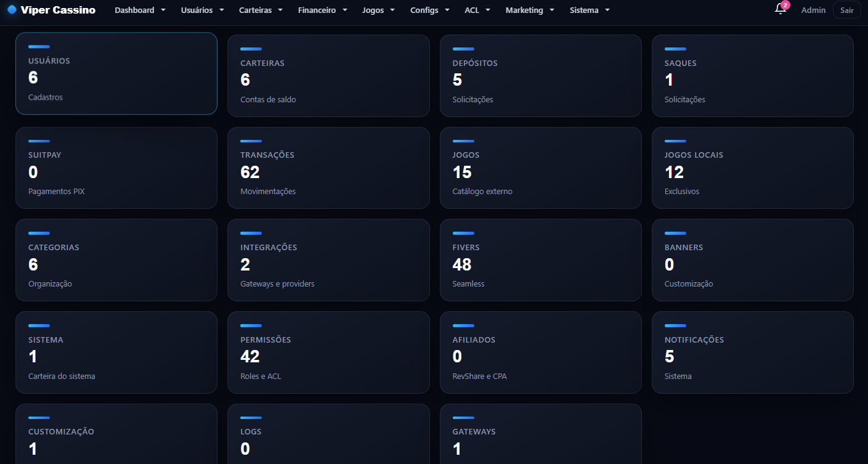The width and height of the screenshot is (868, 464).
Task: Open the Depósitos stat card
Action: coord(540,76)
